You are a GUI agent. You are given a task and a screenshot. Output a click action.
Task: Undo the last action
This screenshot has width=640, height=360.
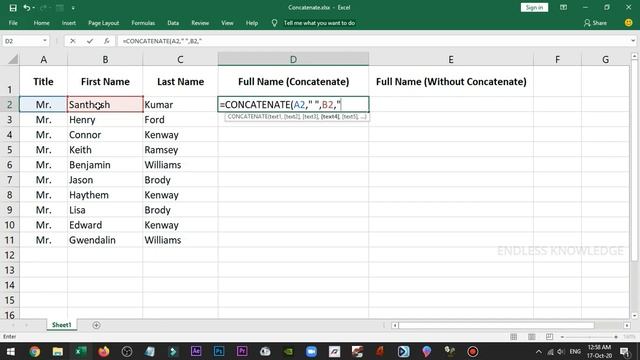pyautogui.click(x=27, y=8)
